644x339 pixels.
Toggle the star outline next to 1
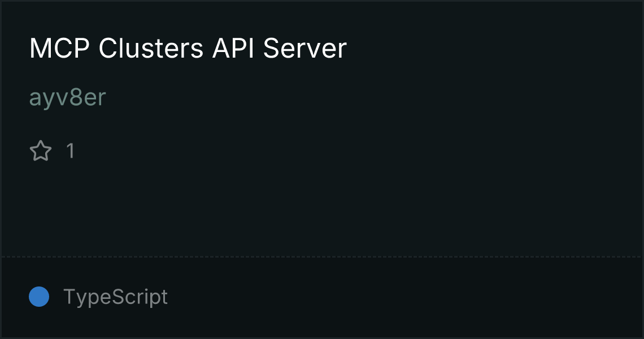(41, 151)
